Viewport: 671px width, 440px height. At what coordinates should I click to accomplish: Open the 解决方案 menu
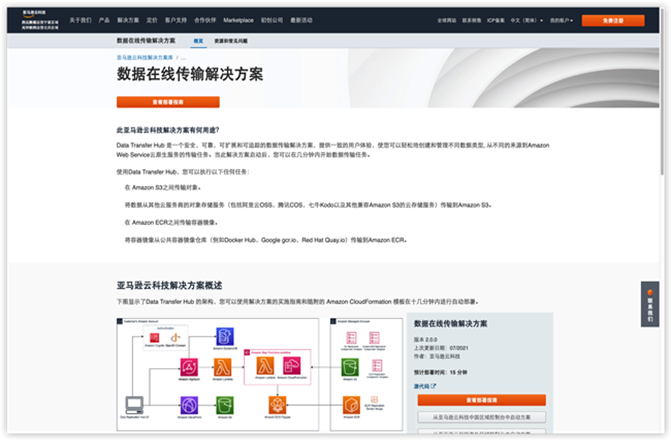[x=128, y=20]
